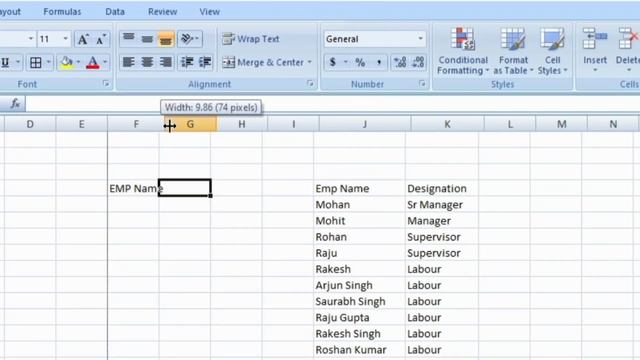640x360 pixels.
Task: Apply Accounting dollar format
Action: (x=333, y=62)
